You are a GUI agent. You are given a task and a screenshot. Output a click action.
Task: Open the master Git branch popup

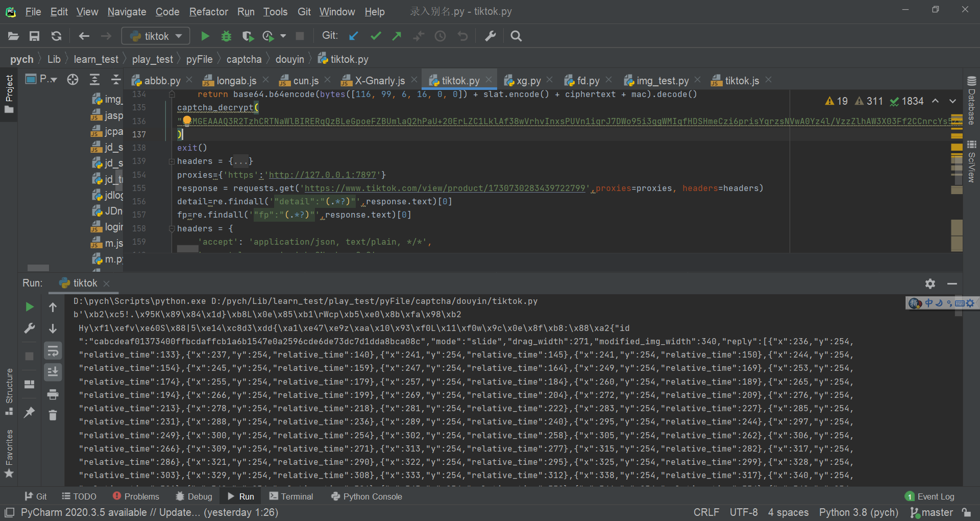tap(932, 512)
